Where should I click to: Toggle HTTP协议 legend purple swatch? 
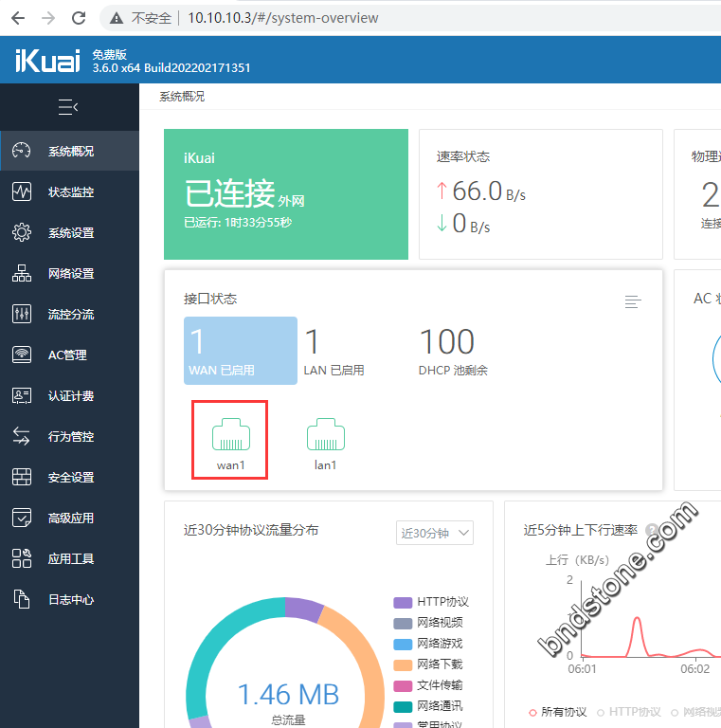click(403, 602)
